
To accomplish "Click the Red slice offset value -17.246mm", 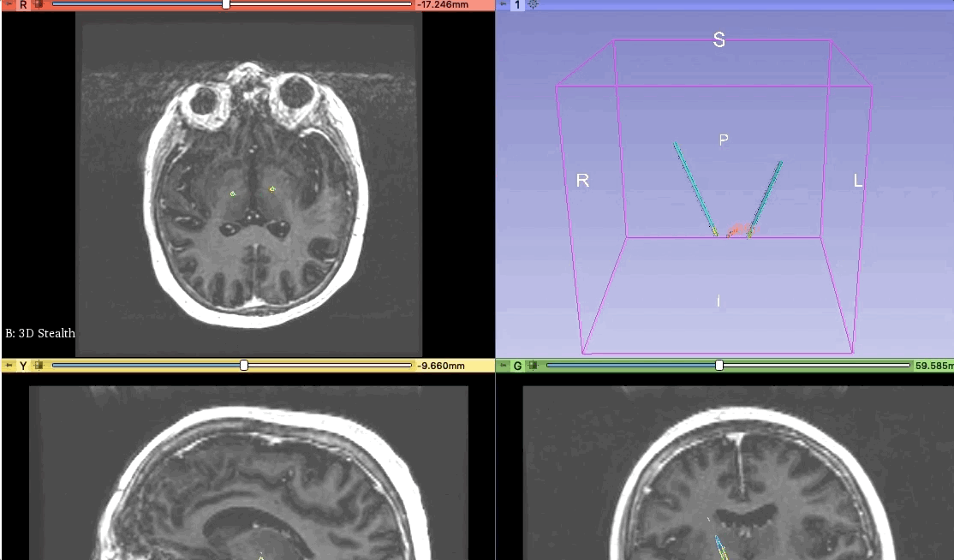I will click(443, 4).
